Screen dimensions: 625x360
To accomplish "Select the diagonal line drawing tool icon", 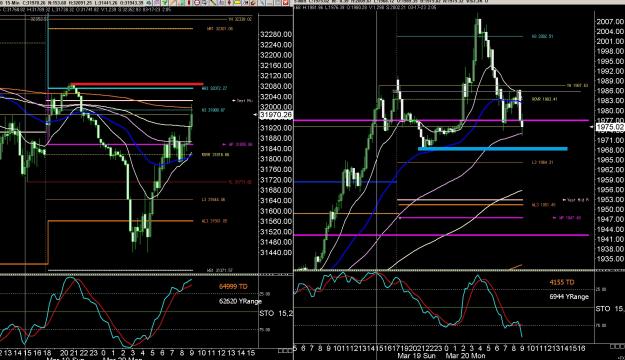I will tap(213, 2).
